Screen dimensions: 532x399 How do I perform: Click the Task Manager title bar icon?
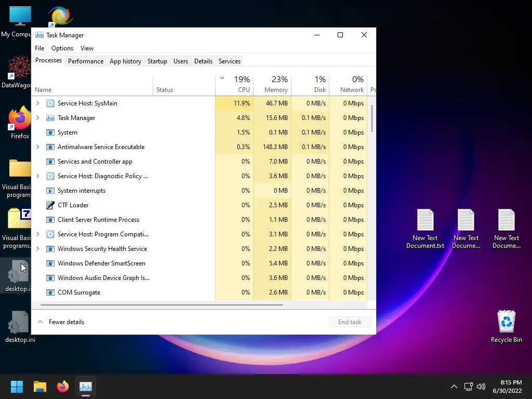(x=39, y=35)
